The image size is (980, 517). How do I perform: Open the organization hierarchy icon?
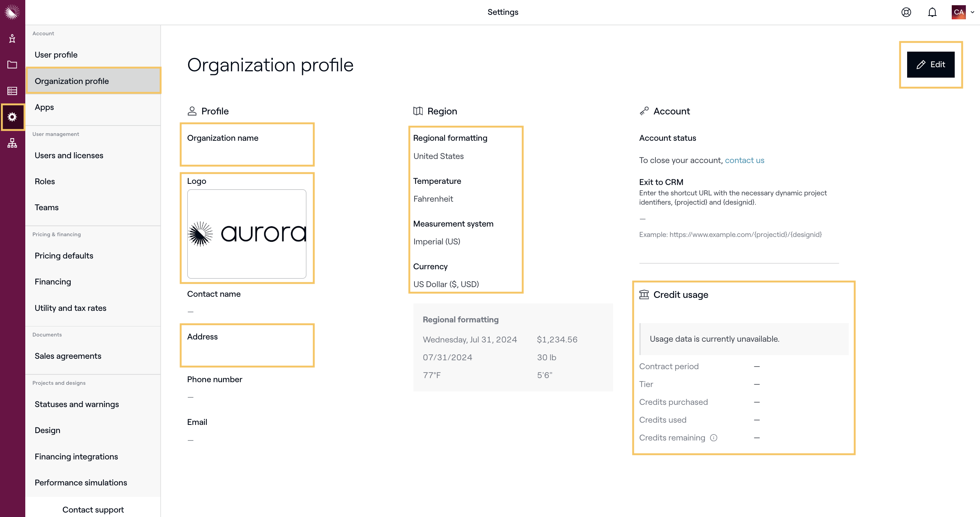12,143
